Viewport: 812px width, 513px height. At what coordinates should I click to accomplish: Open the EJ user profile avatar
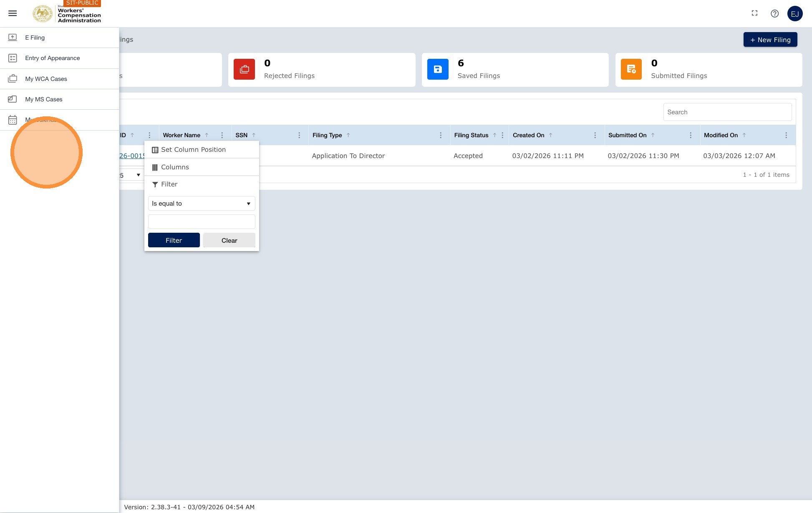(794, 14)
